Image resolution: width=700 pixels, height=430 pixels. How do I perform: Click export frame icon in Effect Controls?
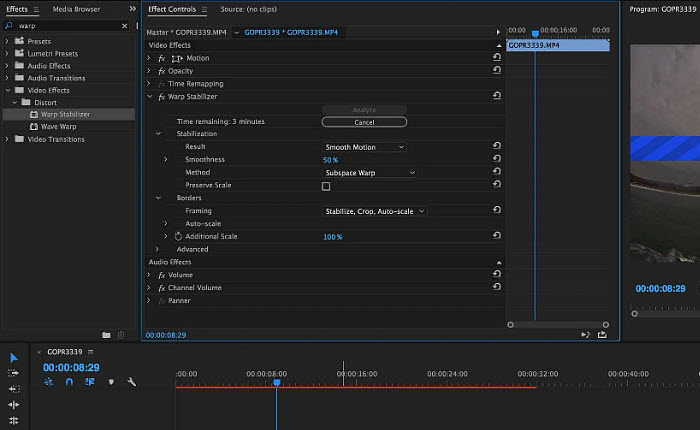coord(602,335)
